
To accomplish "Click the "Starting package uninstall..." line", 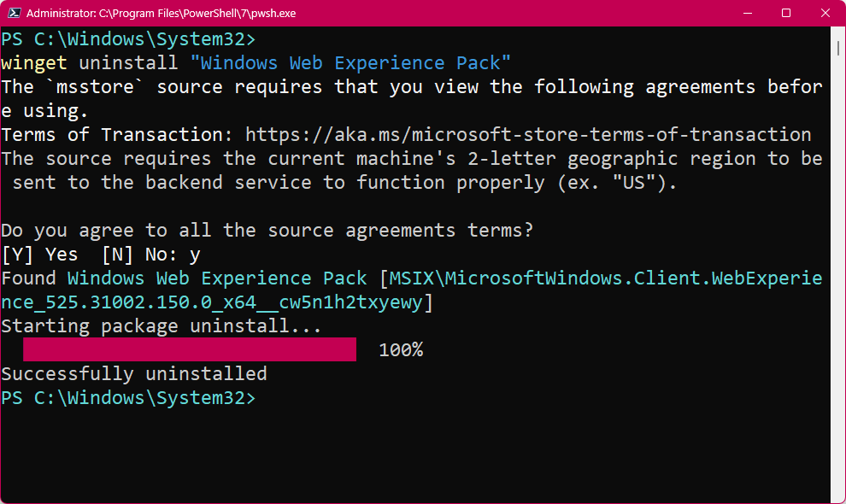I will click(162, 326).
